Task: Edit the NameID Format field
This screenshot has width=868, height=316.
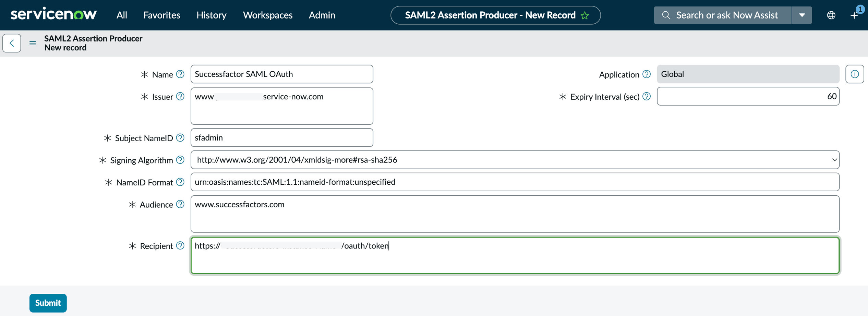Action: [x=515, y=182]
